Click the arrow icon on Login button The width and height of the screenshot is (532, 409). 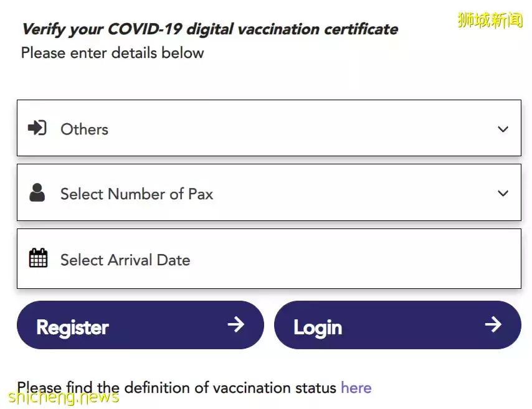493,324
